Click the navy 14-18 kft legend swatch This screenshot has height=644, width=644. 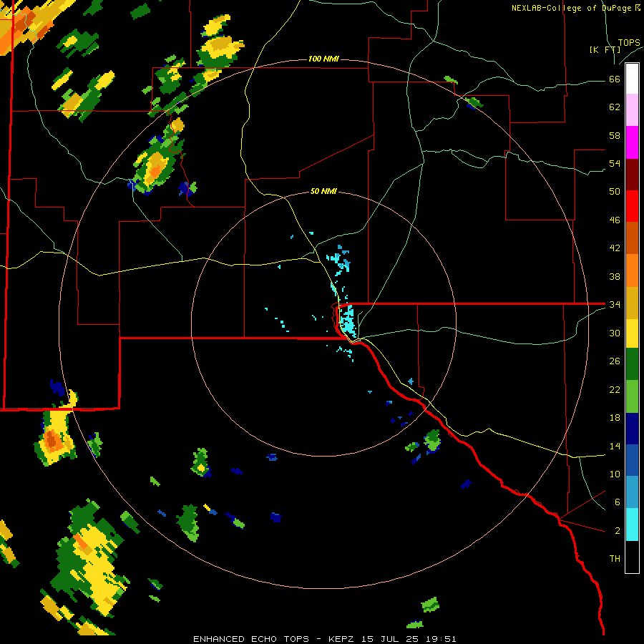632,429
